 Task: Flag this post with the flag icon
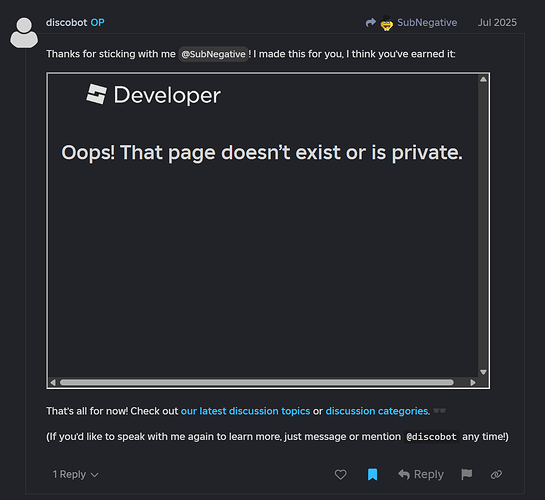[466, 474]
